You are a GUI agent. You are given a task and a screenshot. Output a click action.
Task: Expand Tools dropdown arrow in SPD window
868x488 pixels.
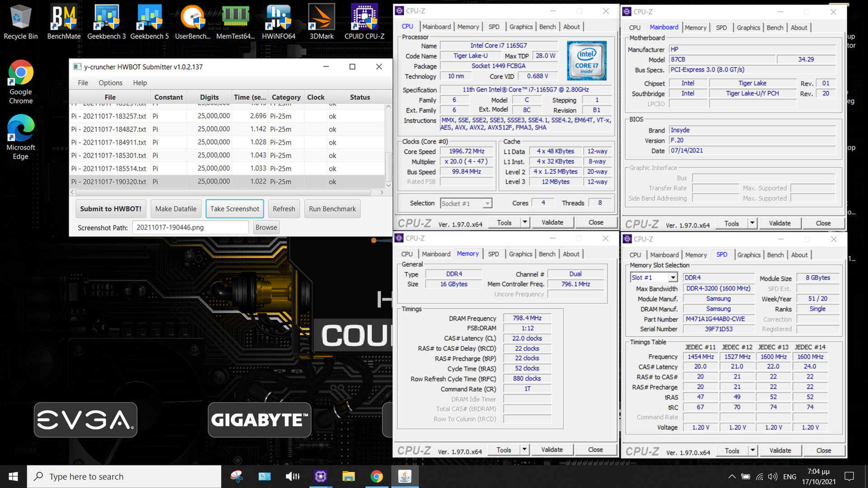752,450
